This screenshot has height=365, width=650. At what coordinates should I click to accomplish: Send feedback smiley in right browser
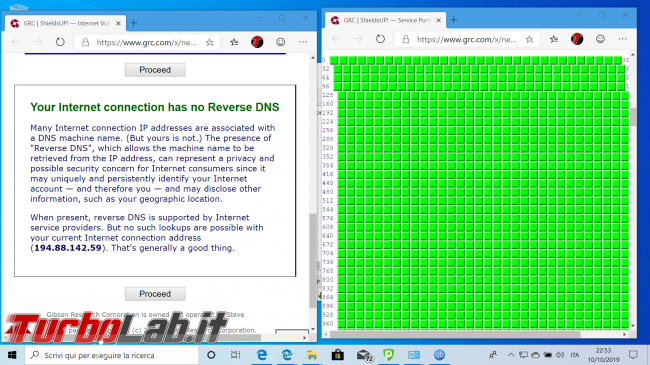coord(600,39)
